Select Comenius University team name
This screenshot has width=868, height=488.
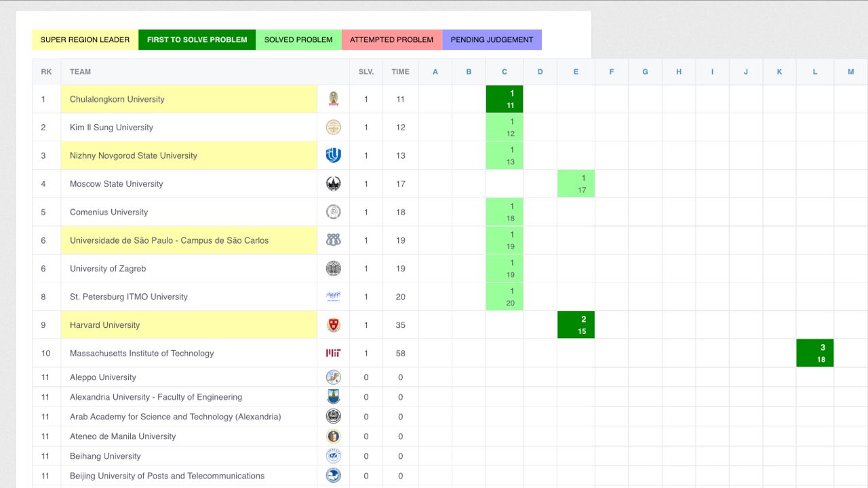click(x=108, y=212)
